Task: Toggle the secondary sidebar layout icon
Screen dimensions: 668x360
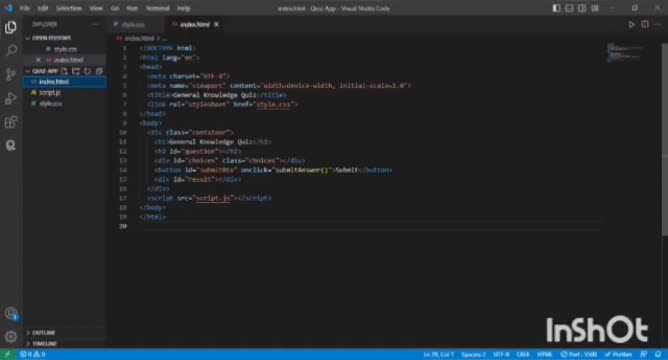Action: tap(582, 8)
